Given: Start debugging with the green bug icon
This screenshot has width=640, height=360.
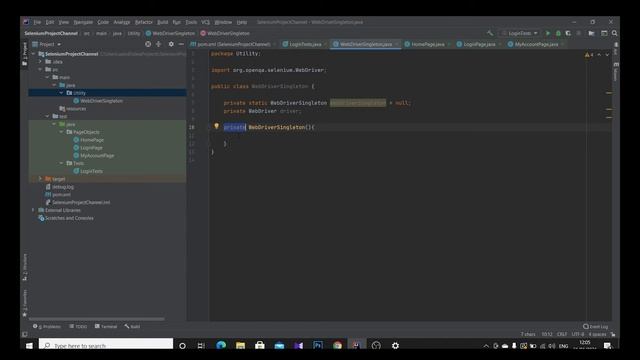Looking at the screenshot, I should (558, 33).
